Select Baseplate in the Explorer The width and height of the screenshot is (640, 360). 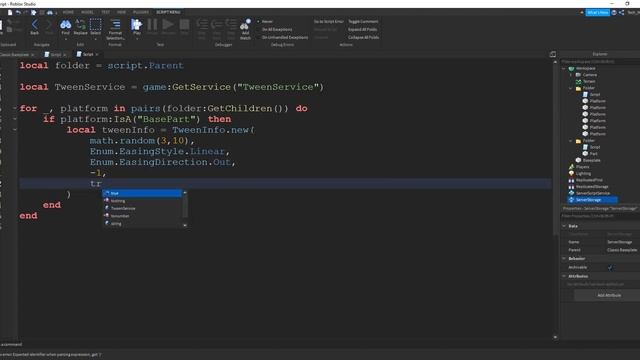[591, 160]
